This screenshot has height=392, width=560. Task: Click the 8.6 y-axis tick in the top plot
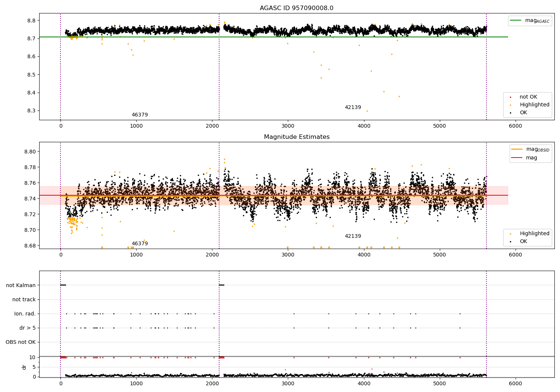(31, 57)
